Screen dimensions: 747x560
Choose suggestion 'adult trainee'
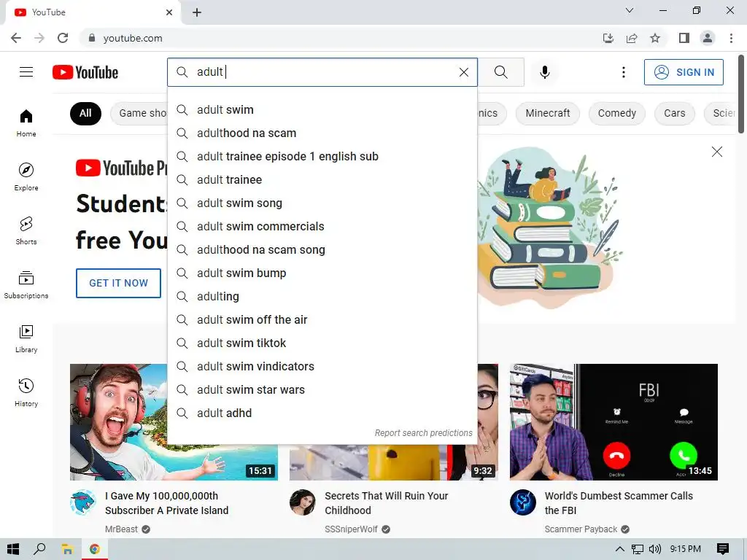(x=322, y=179)
